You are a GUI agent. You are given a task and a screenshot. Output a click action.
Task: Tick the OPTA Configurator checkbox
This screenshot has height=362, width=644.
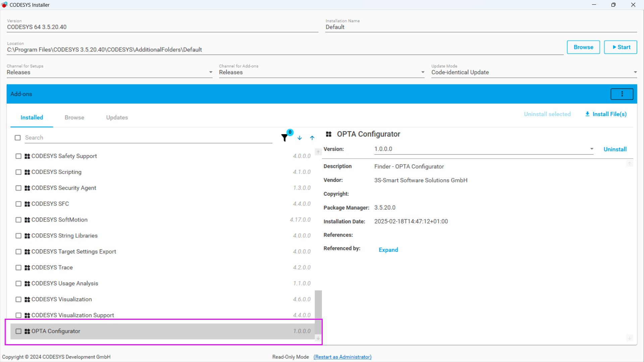[18, 331]
